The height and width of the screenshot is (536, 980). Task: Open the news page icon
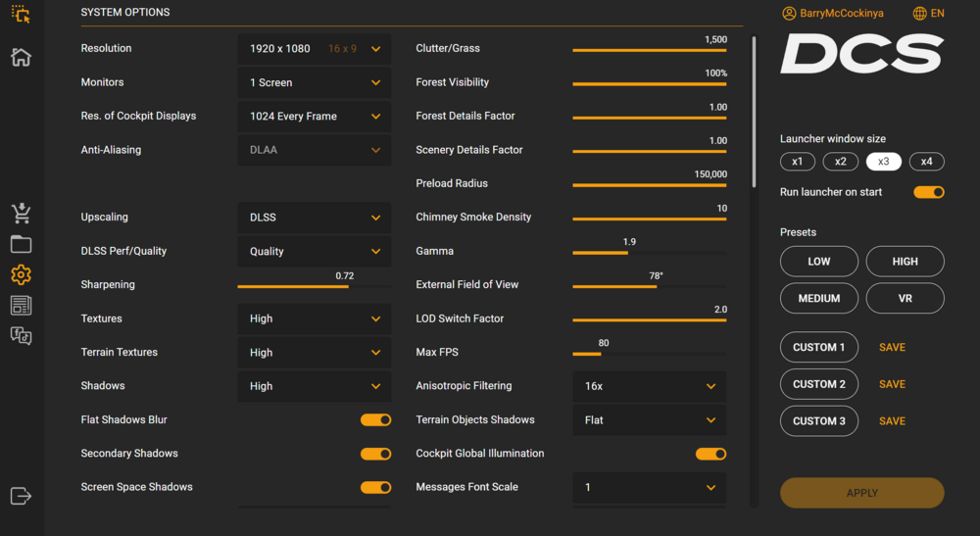tap(21, 306)
